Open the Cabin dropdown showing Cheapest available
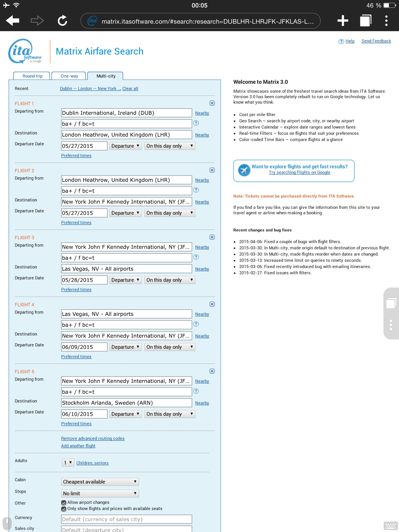The width and height of the screenshot is (399, 532). click(100, 482)
